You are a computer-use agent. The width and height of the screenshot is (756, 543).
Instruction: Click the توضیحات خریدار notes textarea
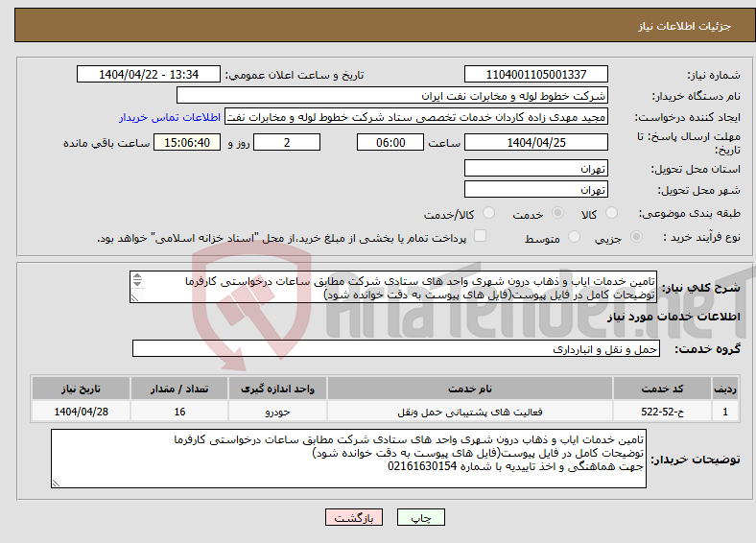(x=348, y=459)
